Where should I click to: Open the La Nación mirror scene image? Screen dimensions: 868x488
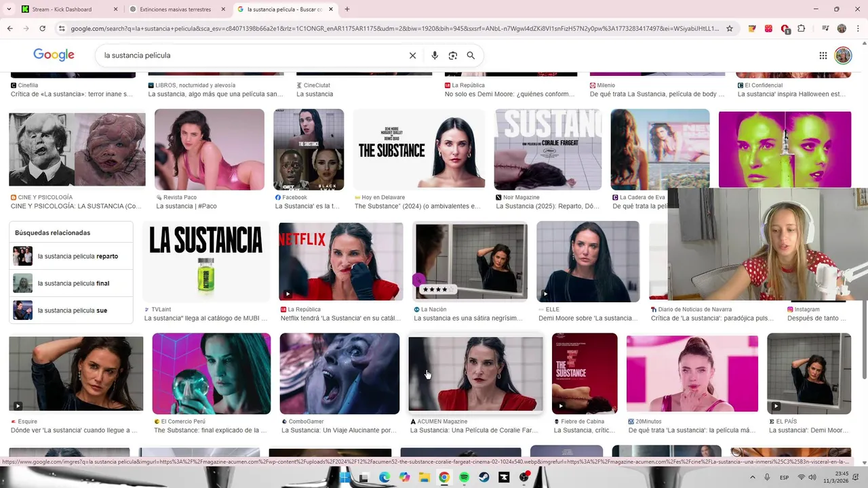click(x=471, y=262)
